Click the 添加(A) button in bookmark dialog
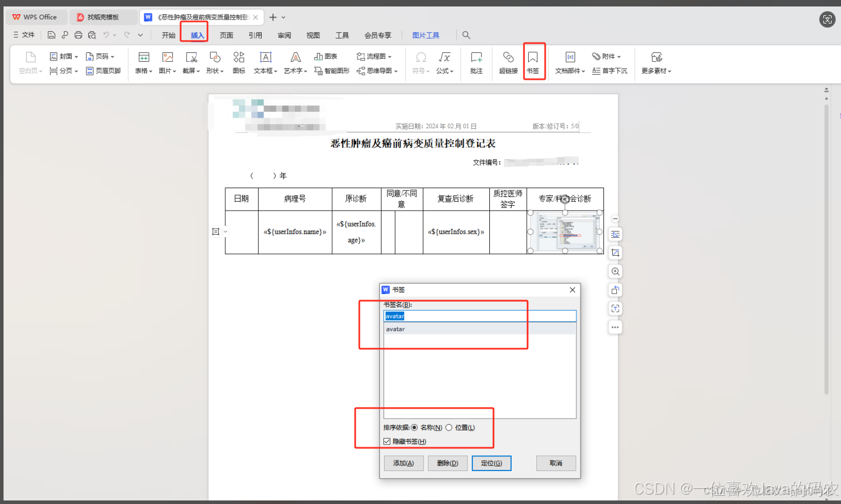841x504 pixels. [403, 463]
